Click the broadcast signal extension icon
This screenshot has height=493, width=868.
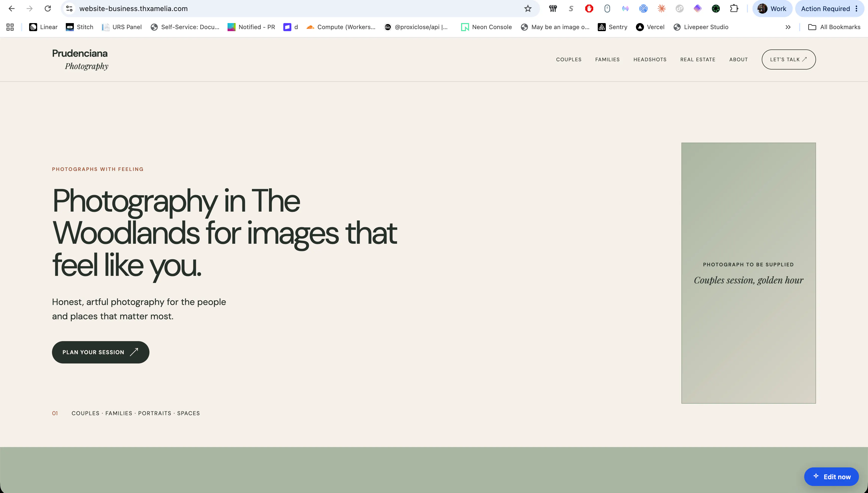tap(625, 9)
